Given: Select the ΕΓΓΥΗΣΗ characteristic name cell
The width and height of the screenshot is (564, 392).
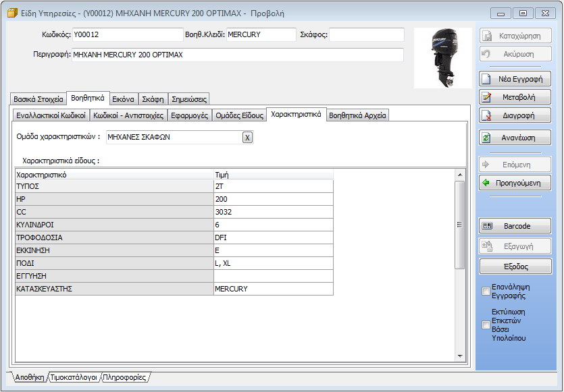Looking at the screenshot, I should coord(114,276).
